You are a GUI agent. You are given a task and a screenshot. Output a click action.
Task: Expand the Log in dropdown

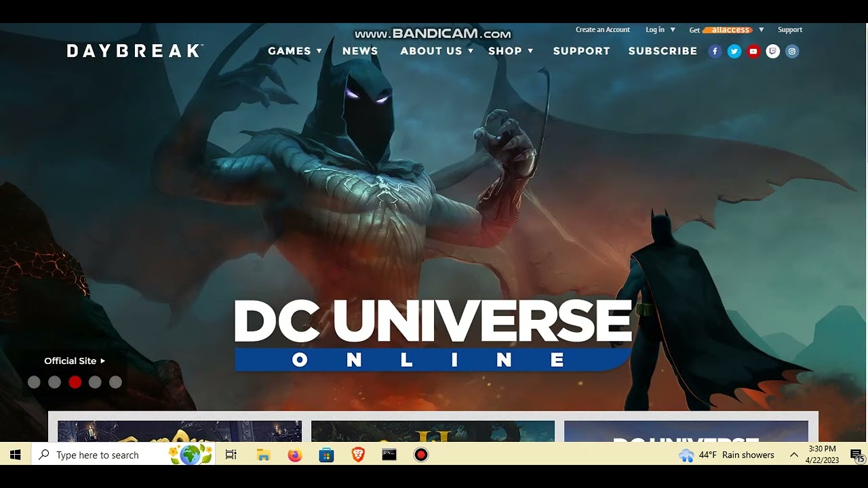coord(660,30)
